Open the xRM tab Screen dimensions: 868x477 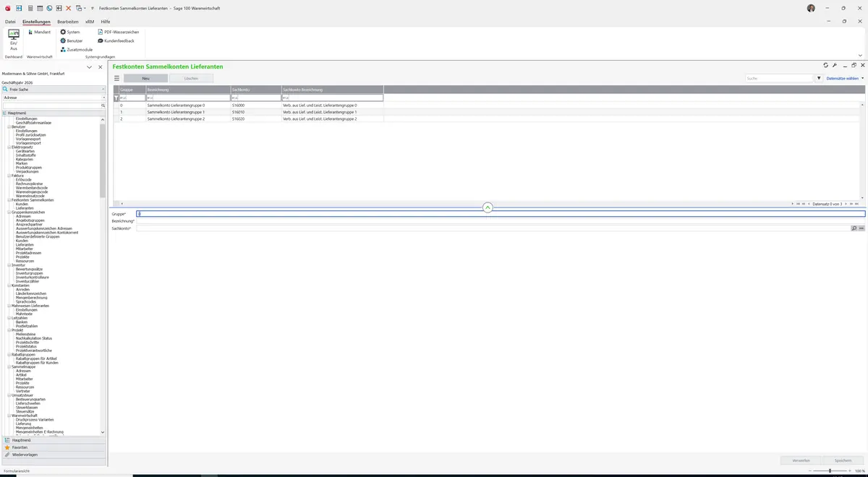[x=90, y=22]
